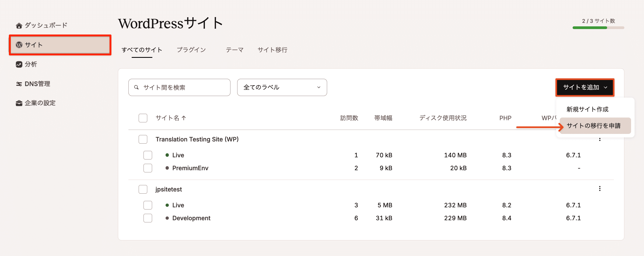
Task: Open the 全てのラベル dropdown
Action: point(282,87)
